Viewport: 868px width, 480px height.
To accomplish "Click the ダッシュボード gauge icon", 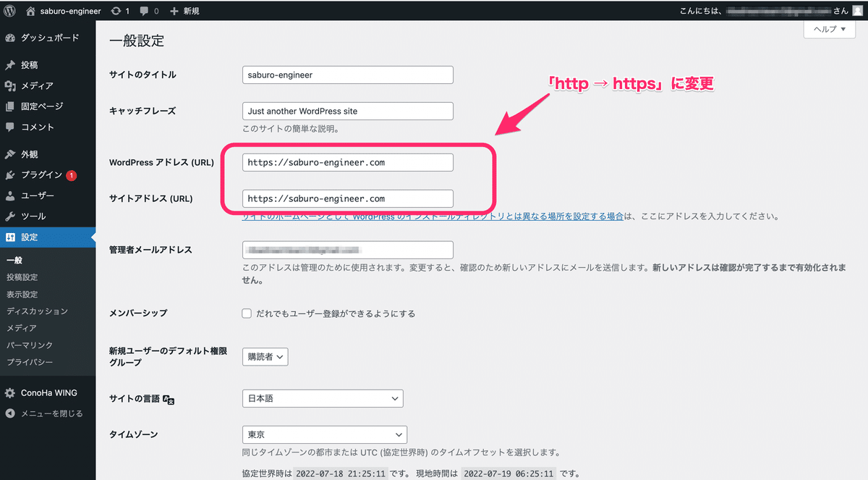I will 10,38.
